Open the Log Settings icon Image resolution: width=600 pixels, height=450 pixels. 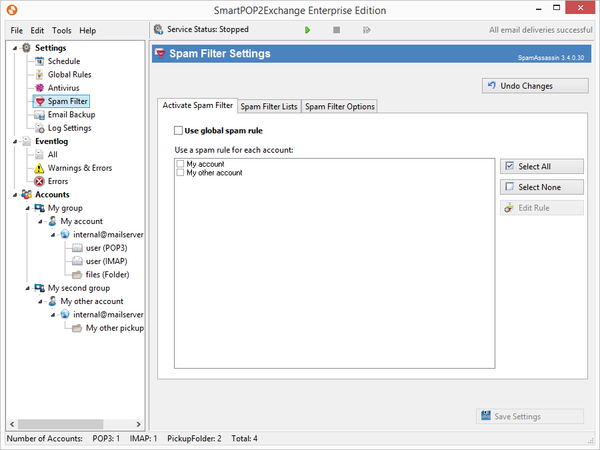click(x=40, y=128)
